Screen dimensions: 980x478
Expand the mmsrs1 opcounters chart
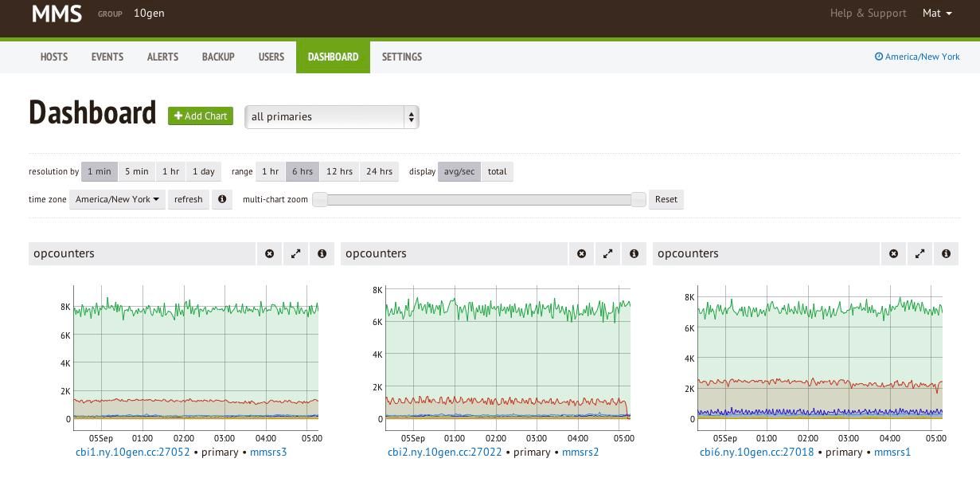click(919, 253)
